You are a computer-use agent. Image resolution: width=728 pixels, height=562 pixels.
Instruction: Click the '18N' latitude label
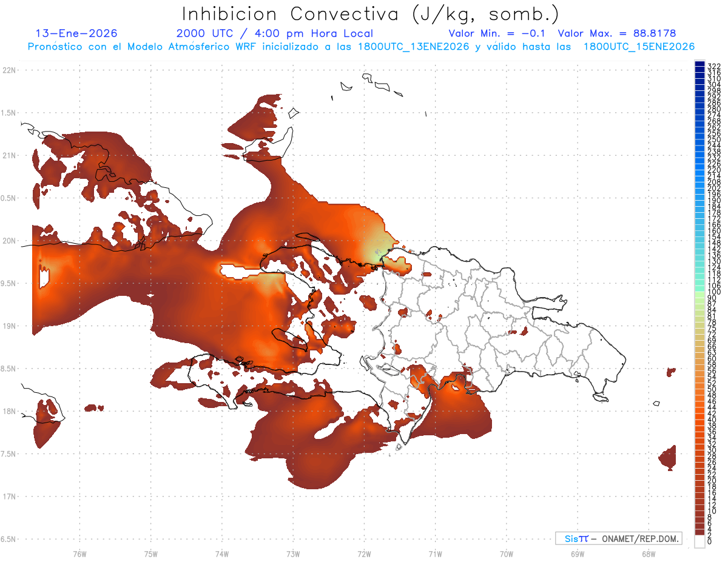click(9, 411)
